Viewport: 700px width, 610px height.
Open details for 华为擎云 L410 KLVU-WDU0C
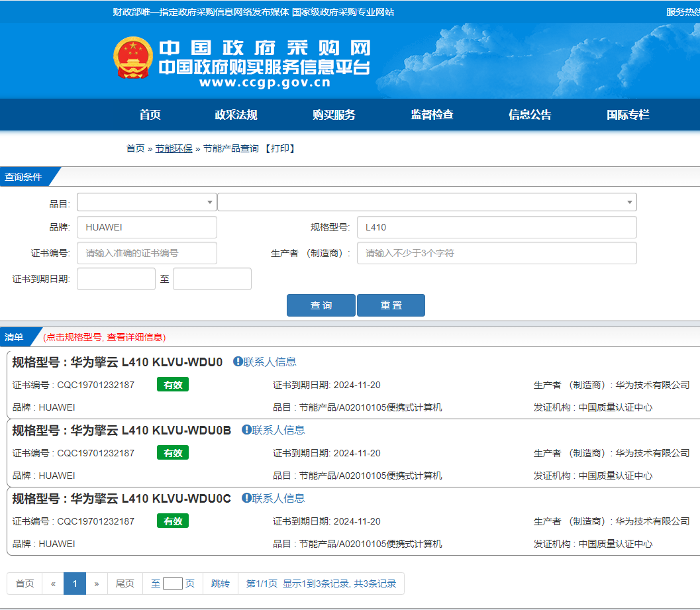[151, 499]
